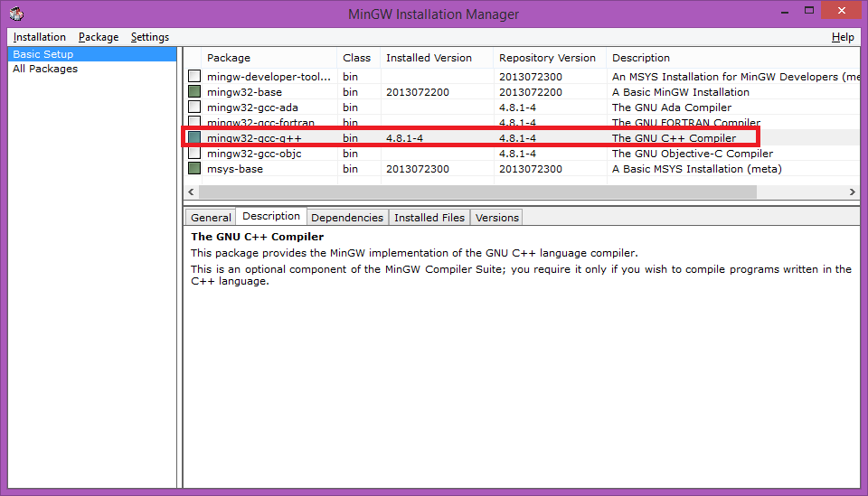
Task: Select the mingw32-base package name
Action: click(x=244, y=92)
